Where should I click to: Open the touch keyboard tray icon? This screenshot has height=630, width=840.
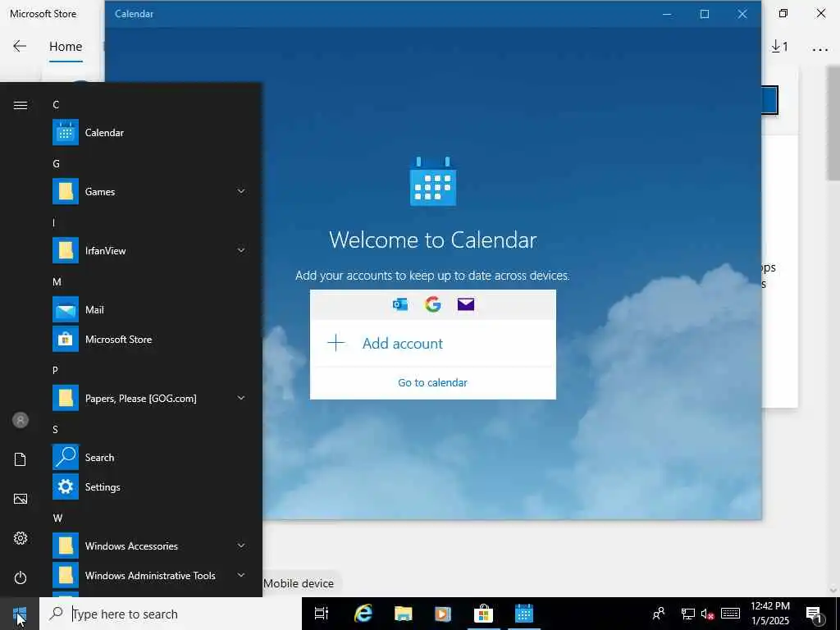(x=730, y=614)
